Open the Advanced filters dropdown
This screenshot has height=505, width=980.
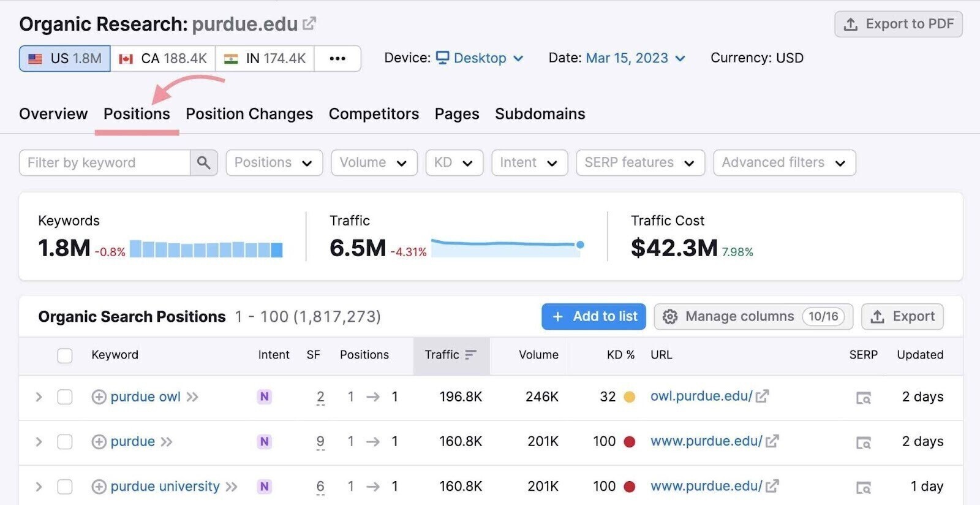[x=783, y=163]
